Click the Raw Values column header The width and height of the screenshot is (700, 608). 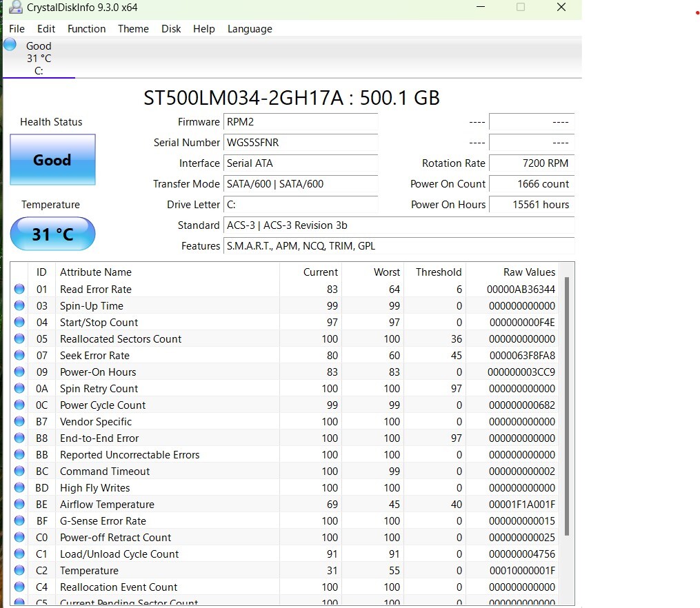[x=529, y=272]
